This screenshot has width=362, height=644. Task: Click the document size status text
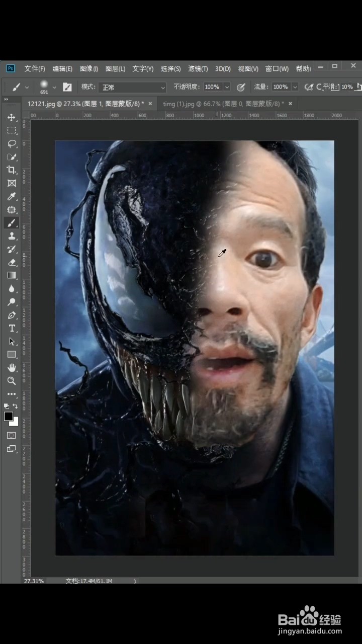(89, 581)
